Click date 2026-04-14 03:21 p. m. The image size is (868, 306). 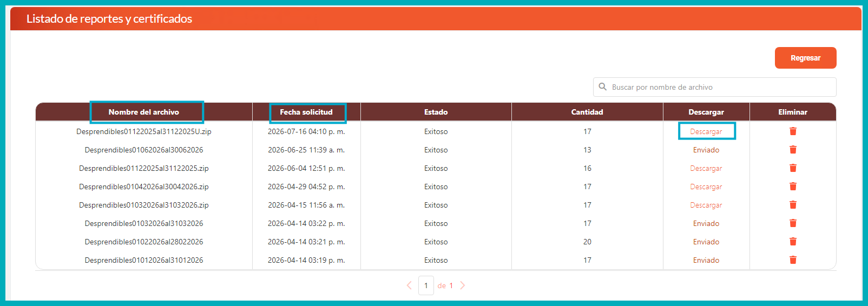click(x=306, y=242)
